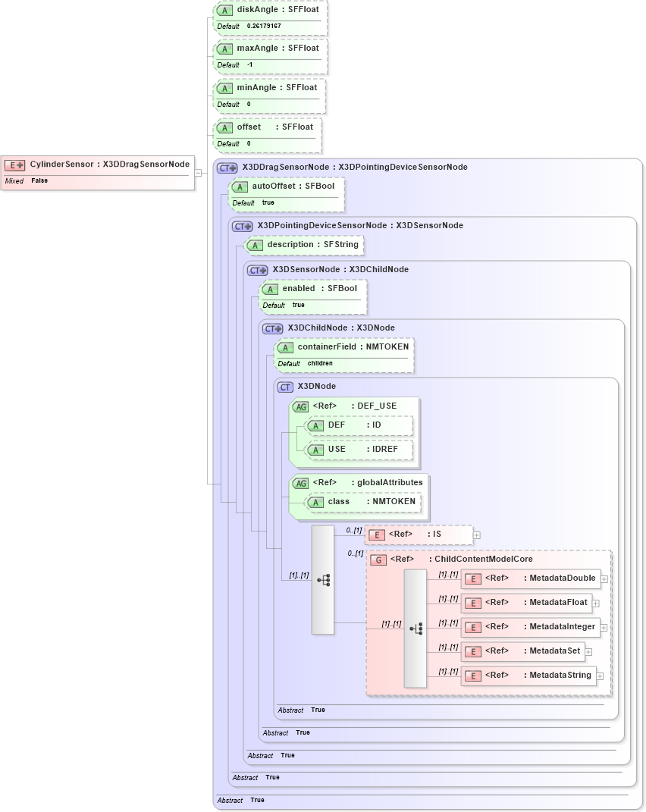Click the A icon beside containerField attribute

pyautogui.click(x=285, y=348)
